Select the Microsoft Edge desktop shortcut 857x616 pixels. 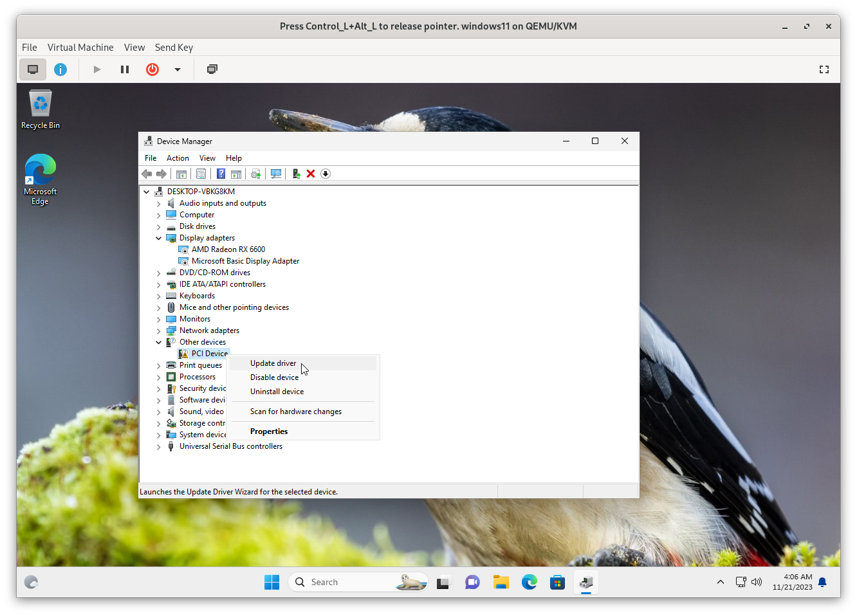pyautogui.click(x=40, y=180)
